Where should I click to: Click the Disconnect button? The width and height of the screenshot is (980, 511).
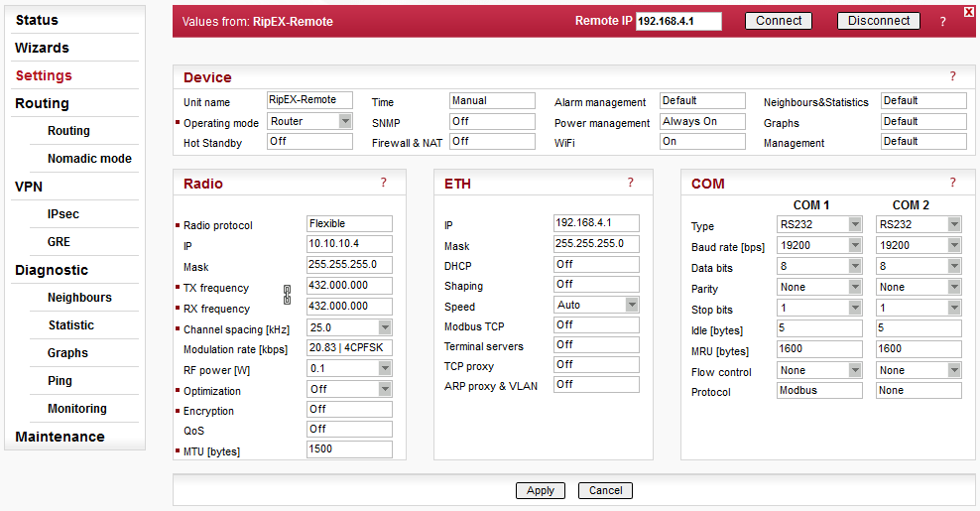[878, 21]
